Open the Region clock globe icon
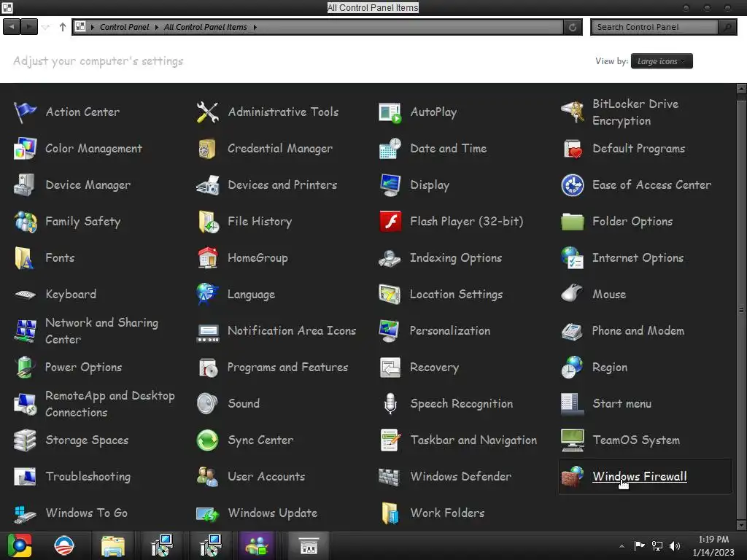Image resolution: width=747 pixels, height=560 pixels. [x=572, y=367]
